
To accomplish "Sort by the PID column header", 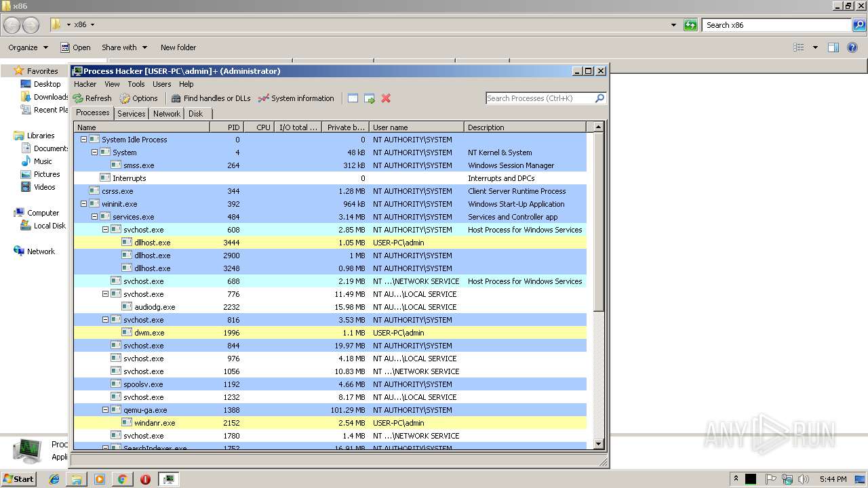I will [226, 127].
